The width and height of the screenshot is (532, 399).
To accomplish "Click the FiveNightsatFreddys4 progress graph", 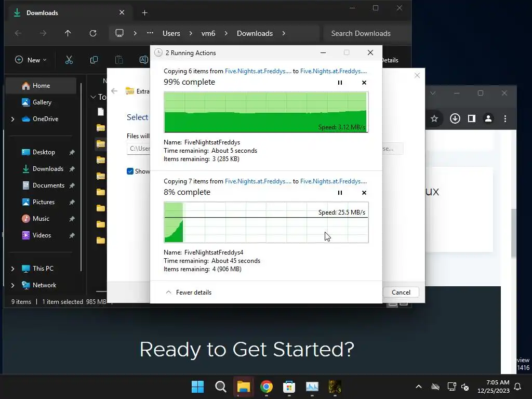I will pos(266,222).
